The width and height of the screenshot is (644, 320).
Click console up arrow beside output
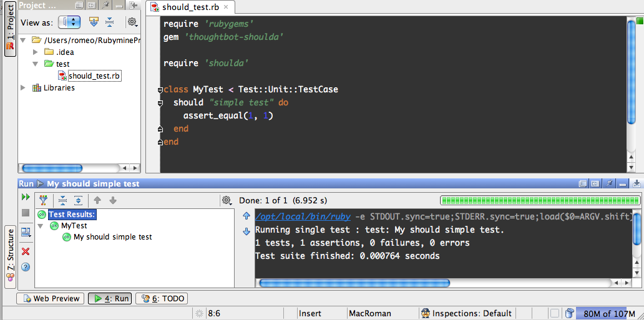pyautogui.click(x=246, y=216)
